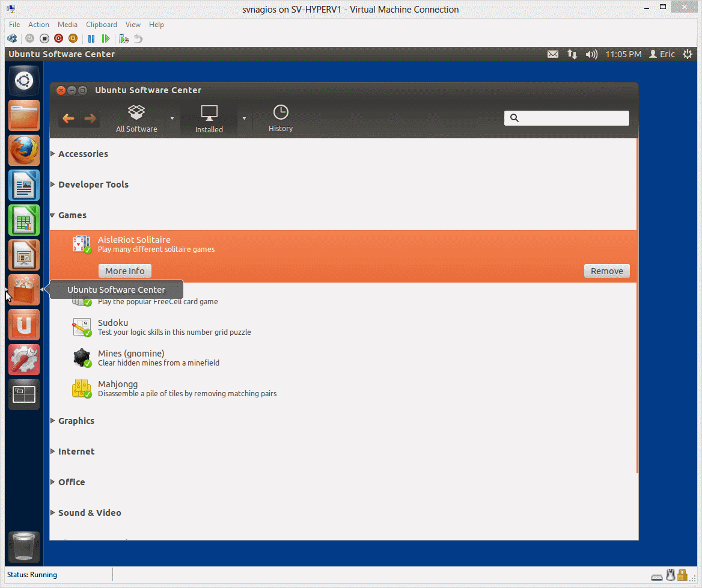The width and height of the screenshot is (702, 588).
Task: Open the File menu
Action: [14, 25]
